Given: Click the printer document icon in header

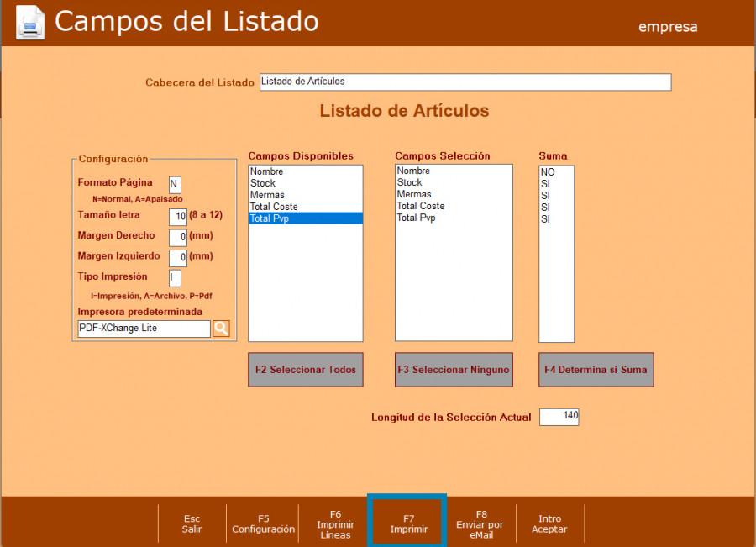Looking at the screenshot, I should coord(30,23).
